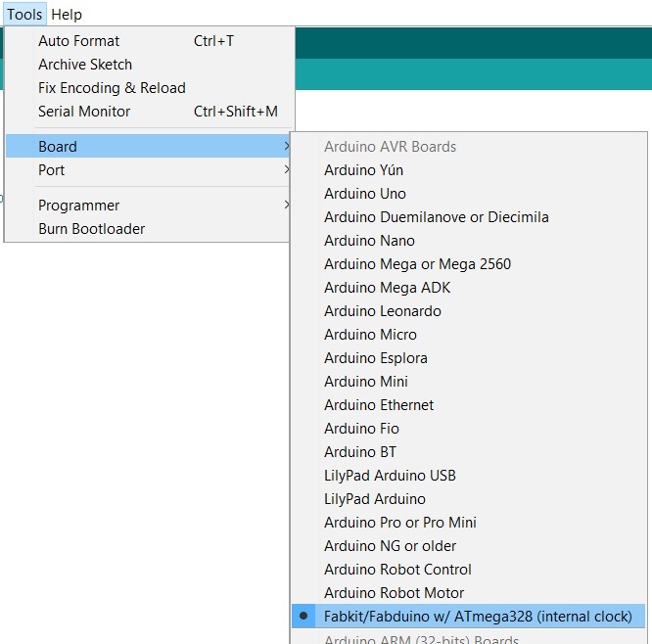Expand the Board submenu arrow

pos(286,147)
